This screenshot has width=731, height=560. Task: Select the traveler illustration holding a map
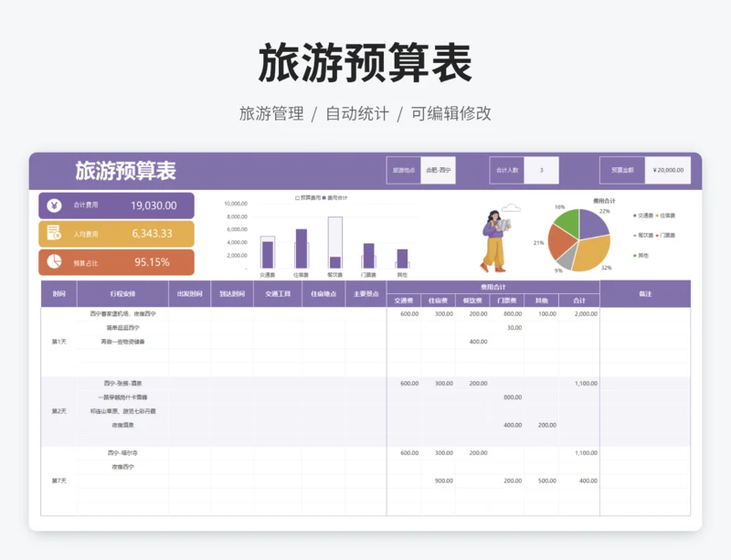click(x=496, y=241)
